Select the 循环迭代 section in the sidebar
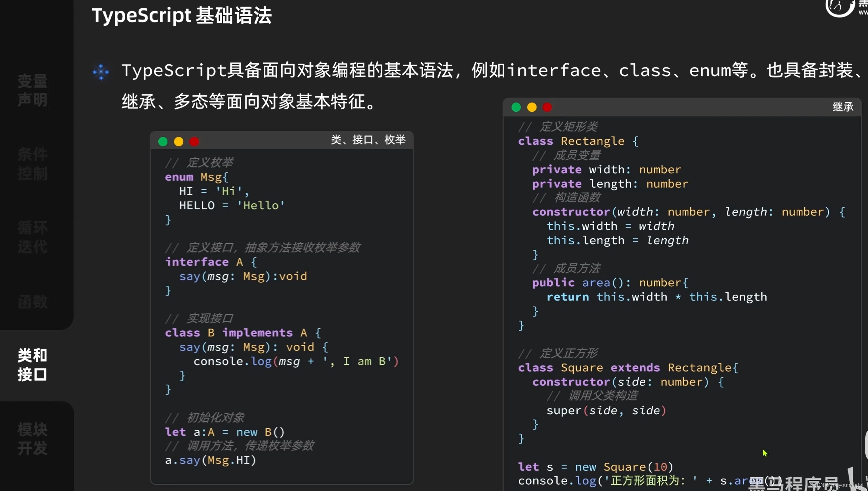The height and width of the screenshot is (491, 868). (x=32, y=237)
